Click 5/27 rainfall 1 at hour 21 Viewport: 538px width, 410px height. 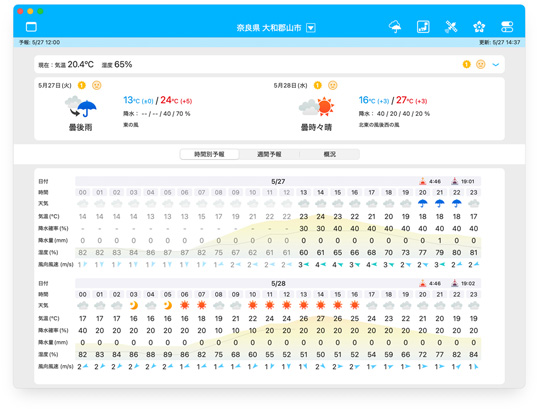click(440, 241)
